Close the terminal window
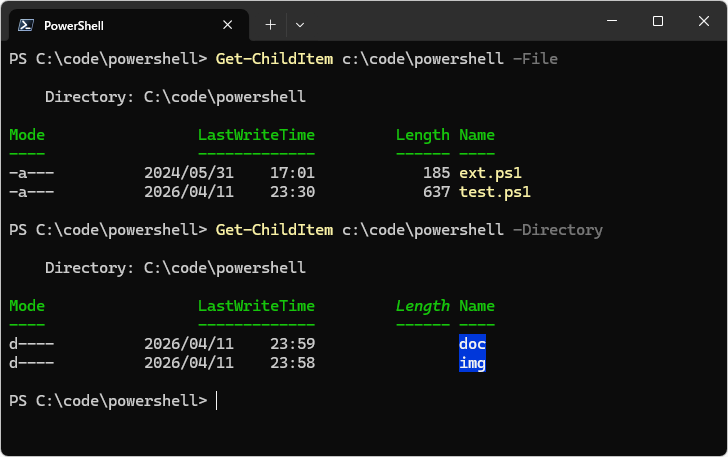The height and width of the screenshot is (457, 728). tap(703, 21)
